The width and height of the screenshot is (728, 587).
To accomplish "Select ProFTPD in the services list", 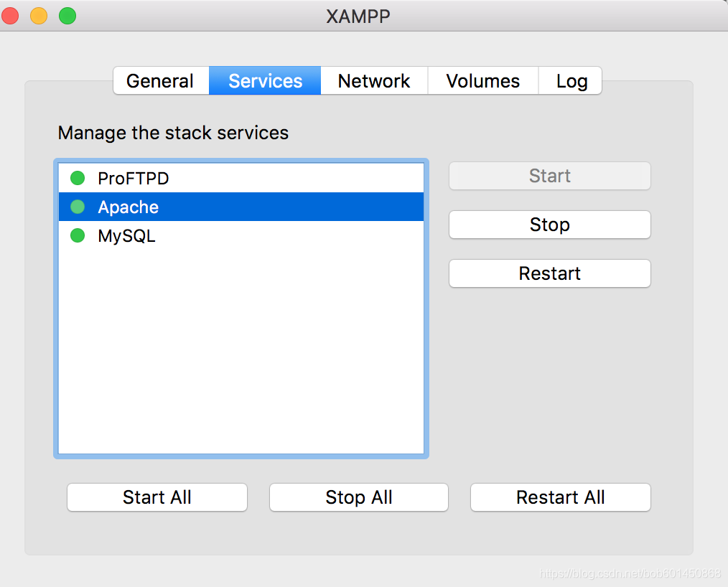I will point(241,178).
